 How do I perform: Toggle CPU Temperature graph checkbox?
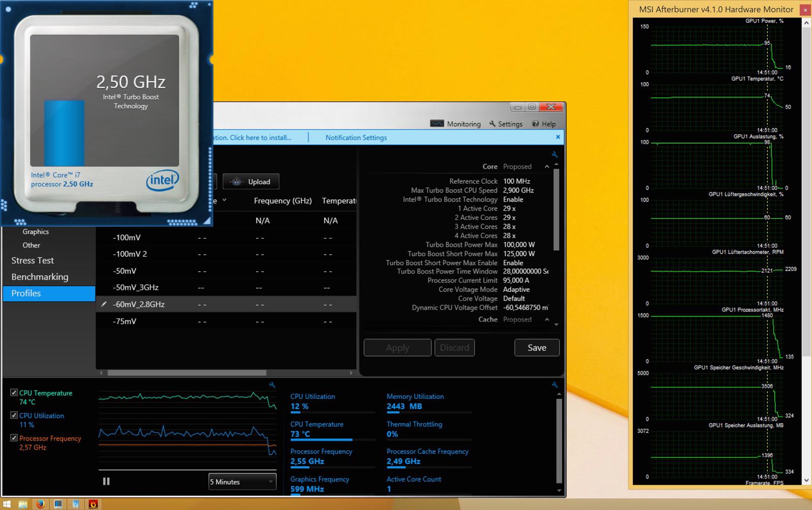(14, 392)
